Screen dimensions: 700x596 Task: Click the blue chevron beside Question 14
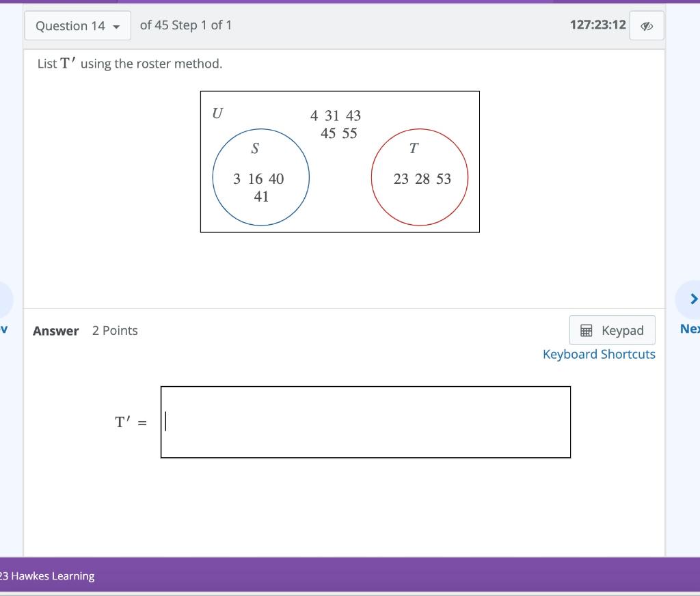117,25
